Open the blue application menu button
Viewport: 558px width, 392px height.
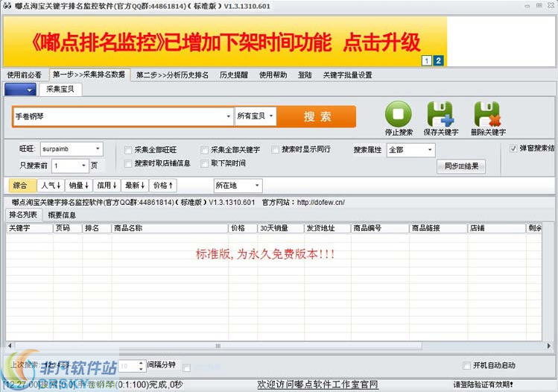pyautogui.click(x=20, y=89)
